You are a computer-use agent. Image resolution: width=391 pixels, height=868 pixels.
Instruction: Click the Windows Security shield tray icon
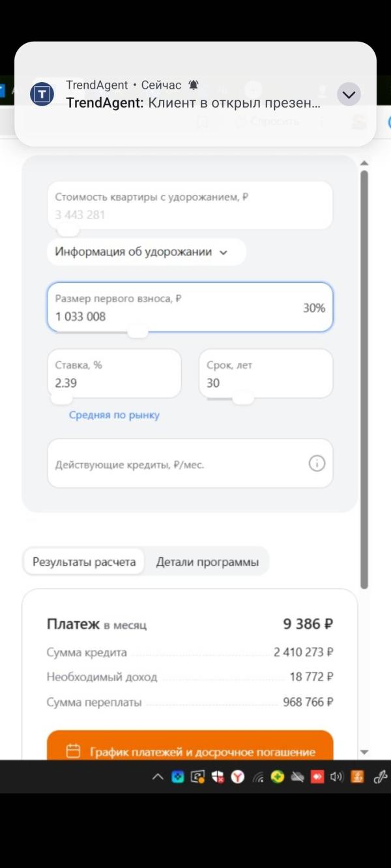click(218, 776)
